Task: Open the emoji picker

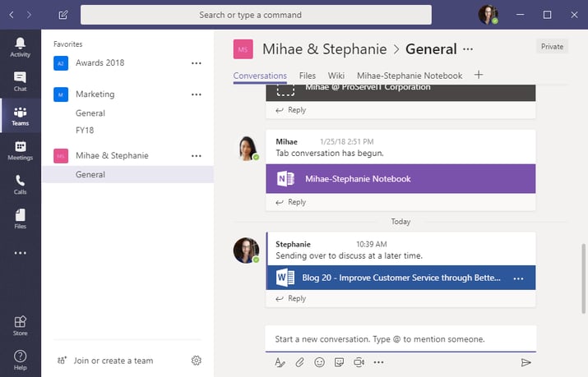Action: coord(320,362)
